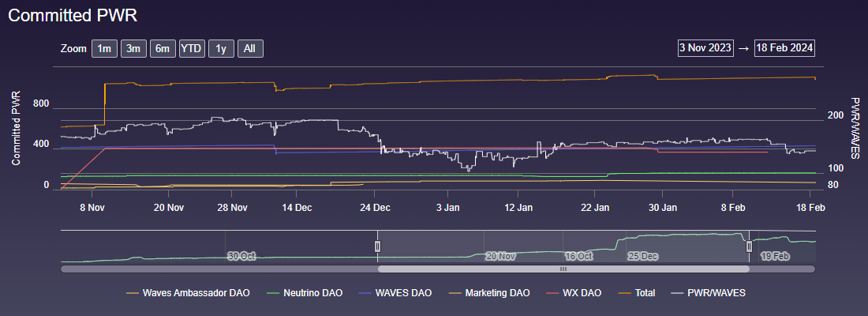The height and width of the screenshot is (316, 868).
Task: Grab the left navigator handle
Action: tap(377, 246)
